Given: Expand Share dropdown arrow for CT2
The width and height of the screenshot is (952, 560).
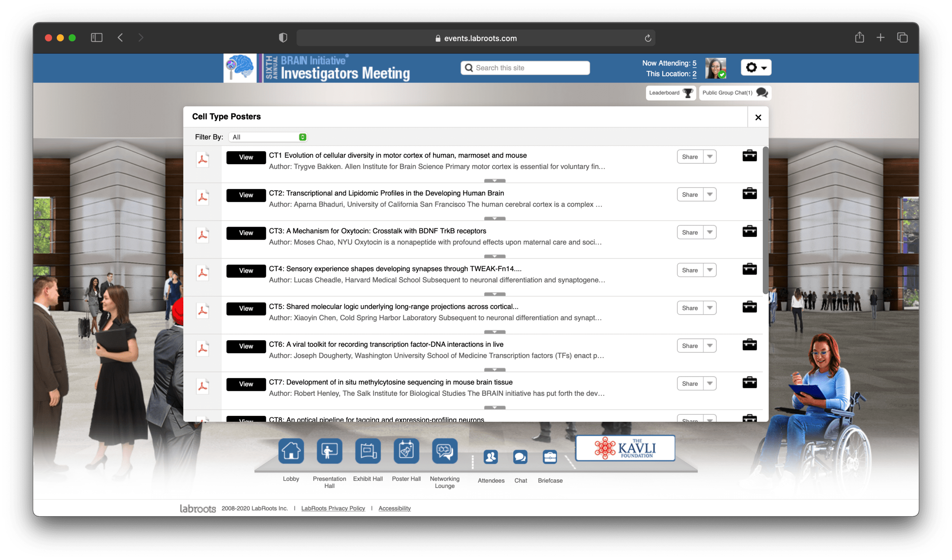Looking at the screenshot, I should (x=710, y=194).
